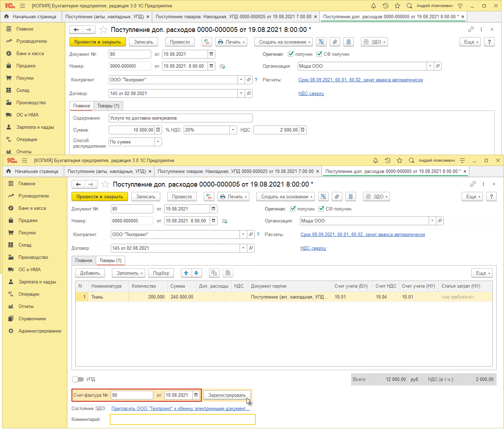Viewport: 504px width, 429px height.
Task: Click the posted-status icon beside Номер date, lower window
Action: coord(225,221)
